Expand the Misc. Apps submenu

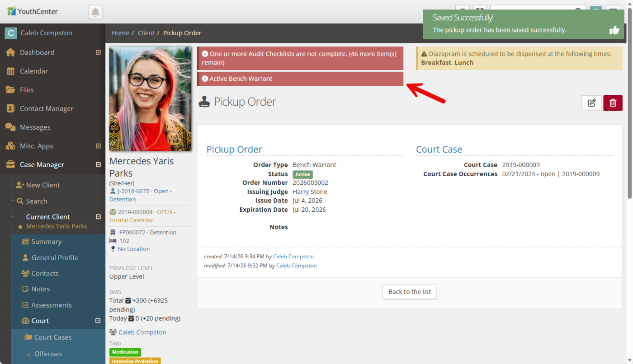98,146
